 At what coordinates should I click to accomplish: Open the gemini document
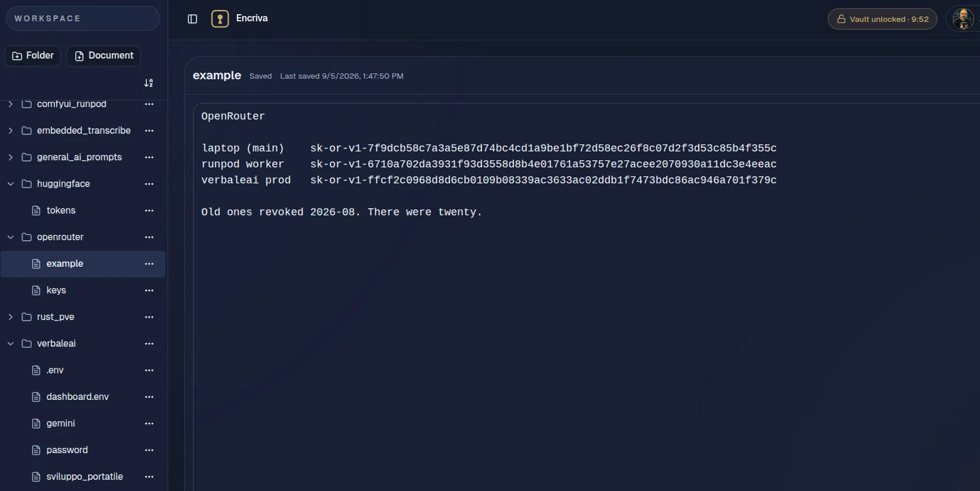(x=83, y=424)
